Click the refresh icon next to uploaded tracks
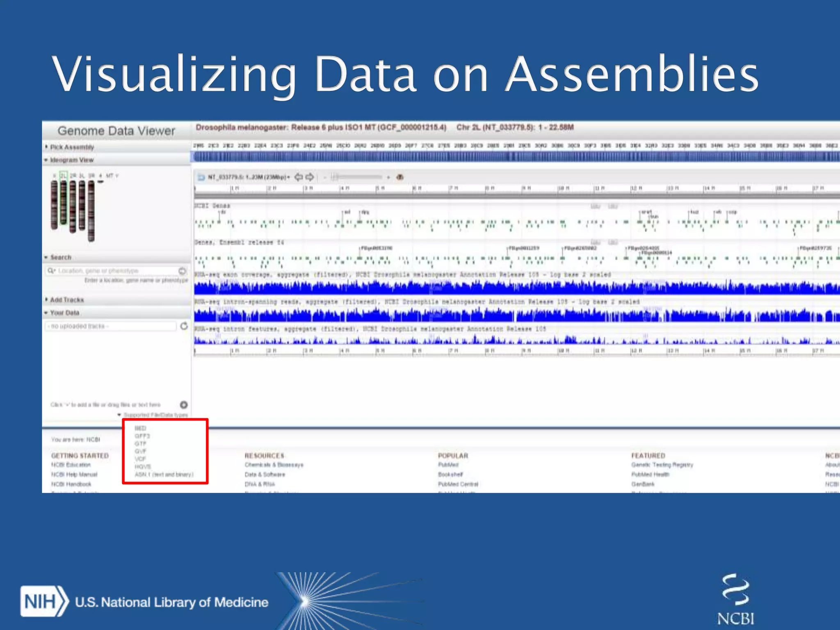This screenshot has height=630, width=840. [x=184, y=326]
